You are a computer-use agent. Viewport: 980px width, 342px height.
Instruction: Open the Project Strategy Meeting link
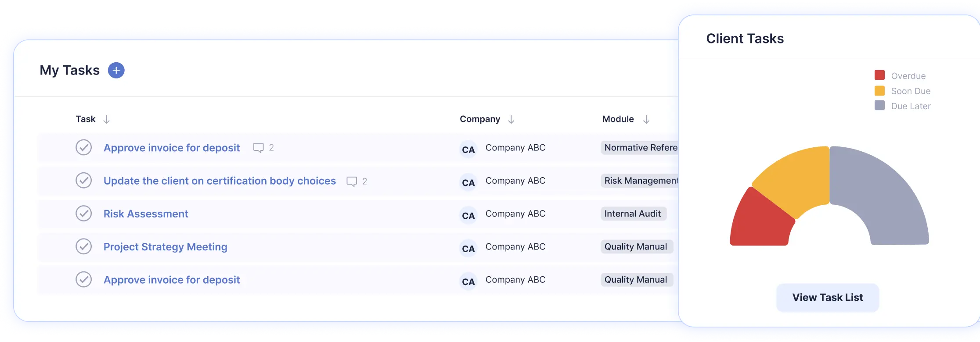point(165,247)
